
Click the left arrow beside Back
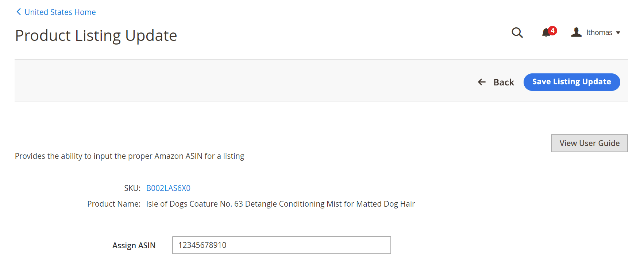[482, 82]
